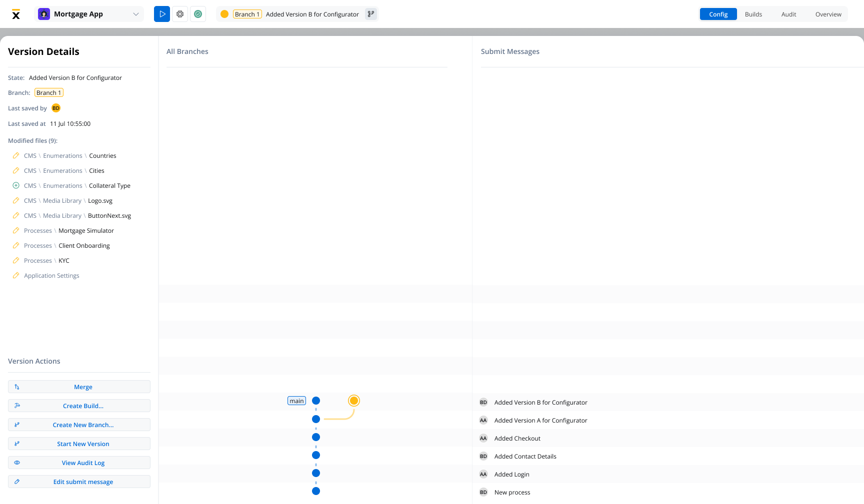Click the green status check icon
This screenshot has width=864, height=504.
click(x=198, y=14)
